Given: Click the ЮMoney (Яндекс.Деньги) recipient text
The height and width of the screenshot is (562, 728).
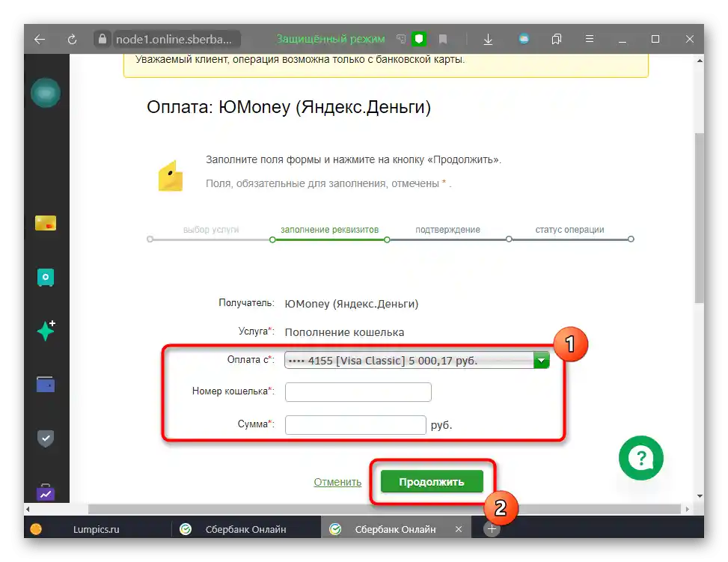Looking at the screenshot, I should 352,304.
